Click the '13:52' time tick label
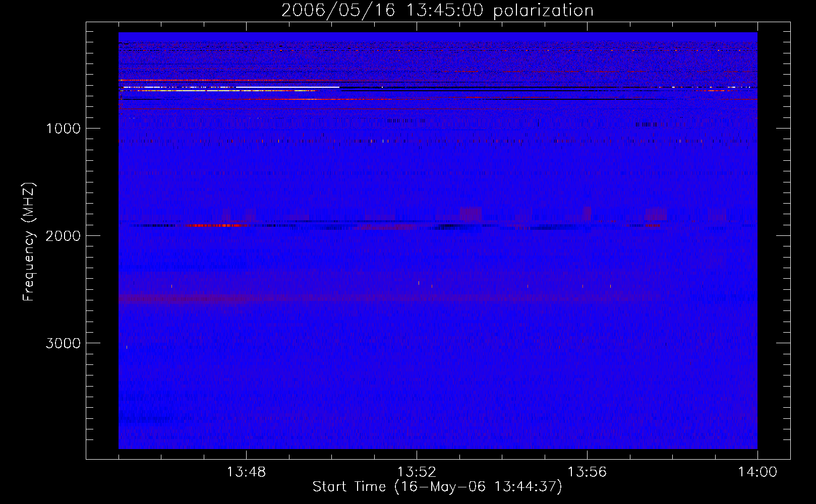Screen dimensions: 816x504 click(x=417, y=472)
